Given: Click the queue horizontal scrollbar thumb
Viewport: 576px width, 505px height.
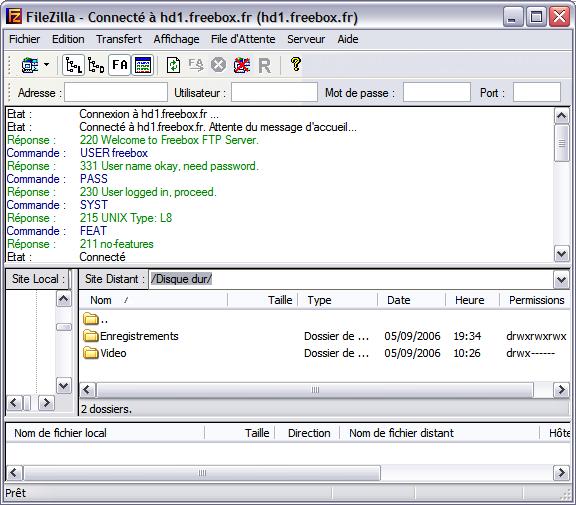Looking at the screenshot, I should [202, 473].
